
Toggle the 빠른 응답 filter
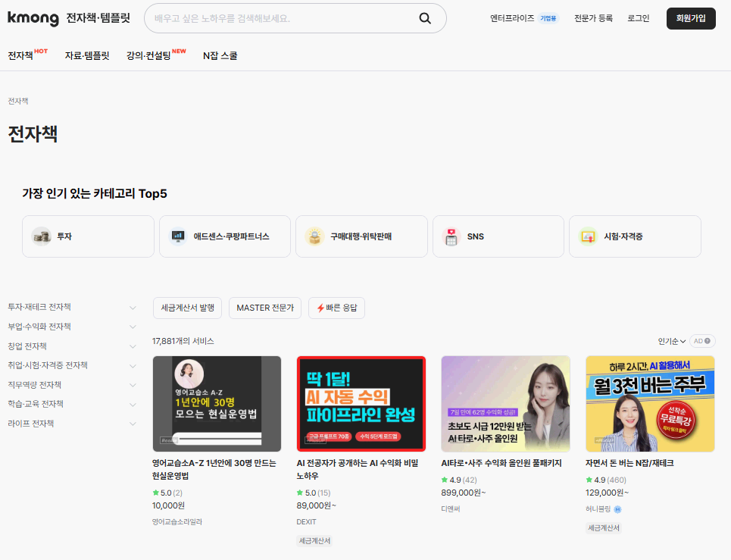tap(336, 308)
